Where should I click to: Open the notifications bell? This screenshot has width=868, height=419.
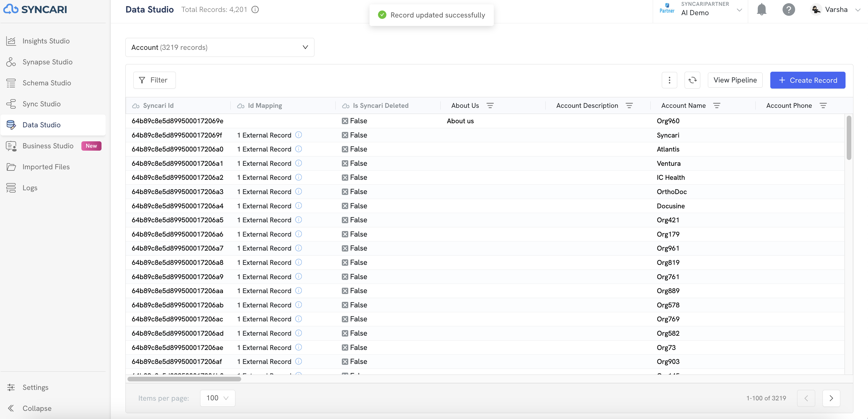762,9
